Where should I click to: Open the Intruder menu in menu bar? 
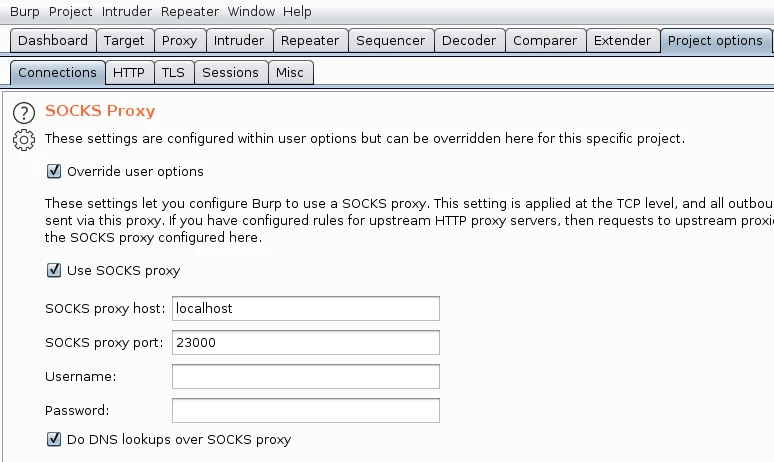(127, 11)
